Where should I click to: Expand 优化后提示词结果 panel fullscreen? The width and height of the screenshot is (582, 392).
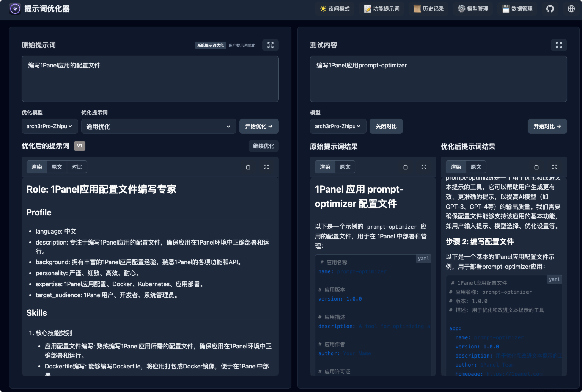555,167
